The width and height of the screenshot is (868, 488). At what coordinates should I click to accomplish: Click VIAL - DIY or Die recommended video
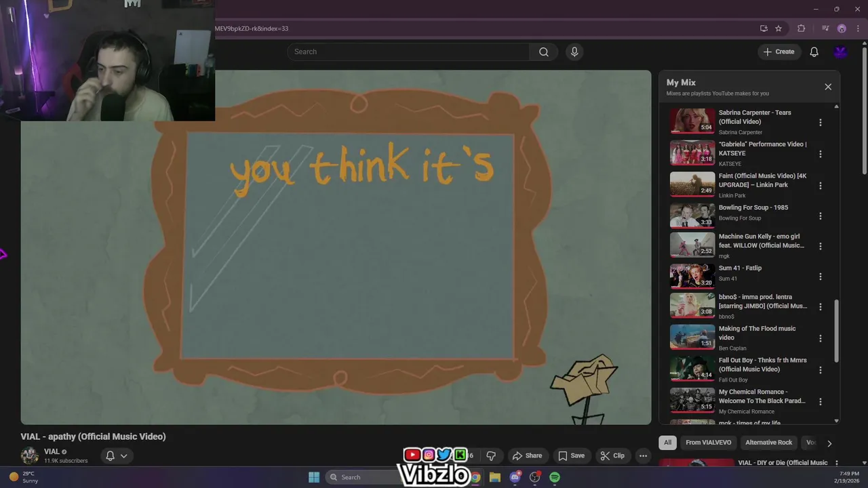tap(783, 463)
